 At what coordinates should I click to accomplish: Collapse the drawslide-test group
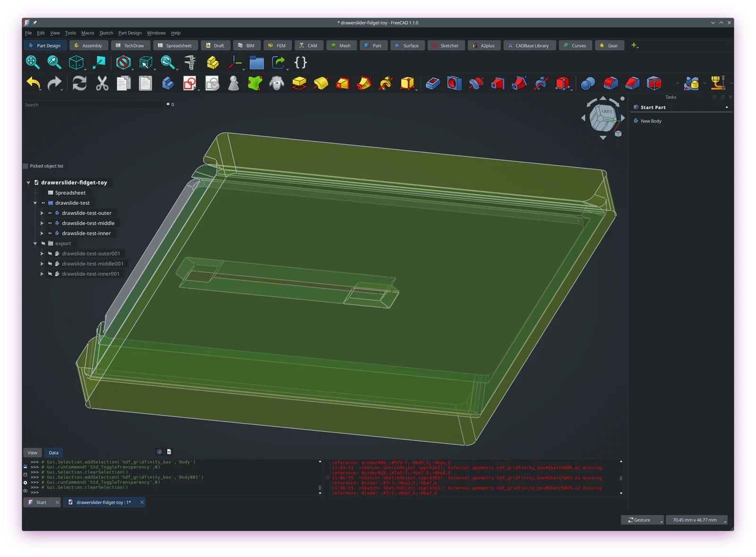[35, 203]
